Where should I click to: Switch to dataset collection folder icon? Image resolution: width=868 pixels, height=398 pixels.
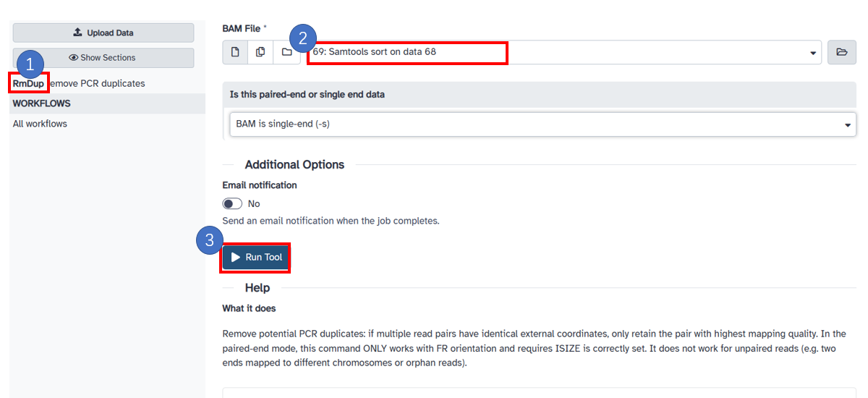(x=286, y=52)
